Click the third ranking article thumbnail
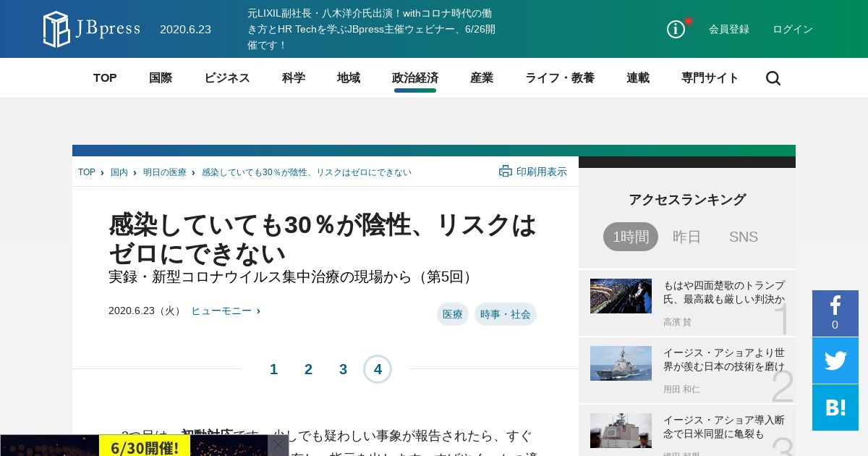The width and height of the screenshot is (868, 456). pos(621,431)
